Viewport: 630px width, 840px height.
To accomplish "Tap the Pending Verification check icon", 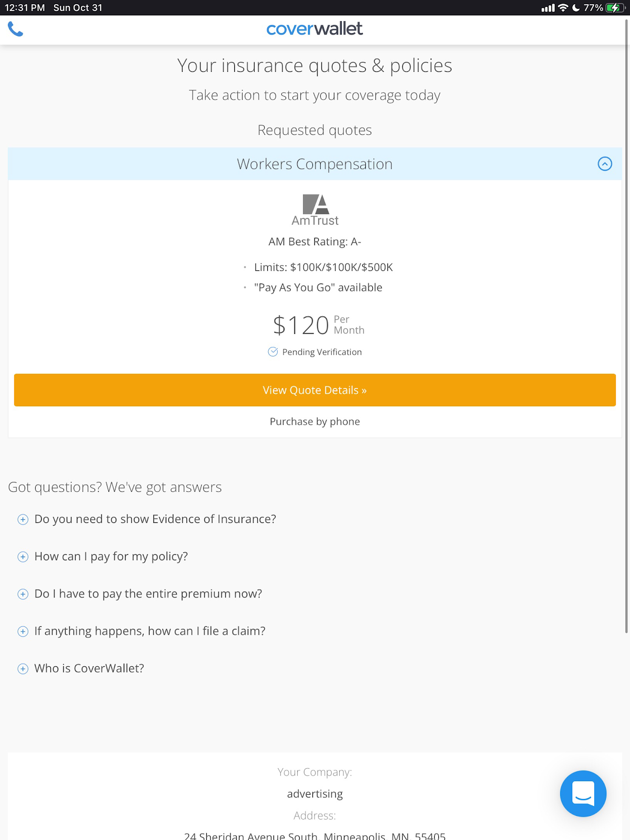I will click(273, 352).
